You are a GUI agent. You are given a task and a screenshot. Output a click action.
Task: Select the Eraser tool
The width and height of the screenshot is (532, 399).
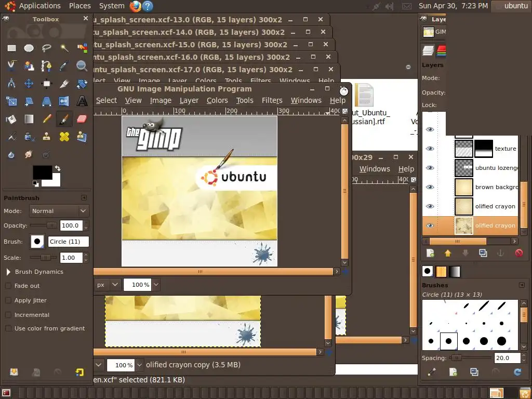[x=82, y=119]
